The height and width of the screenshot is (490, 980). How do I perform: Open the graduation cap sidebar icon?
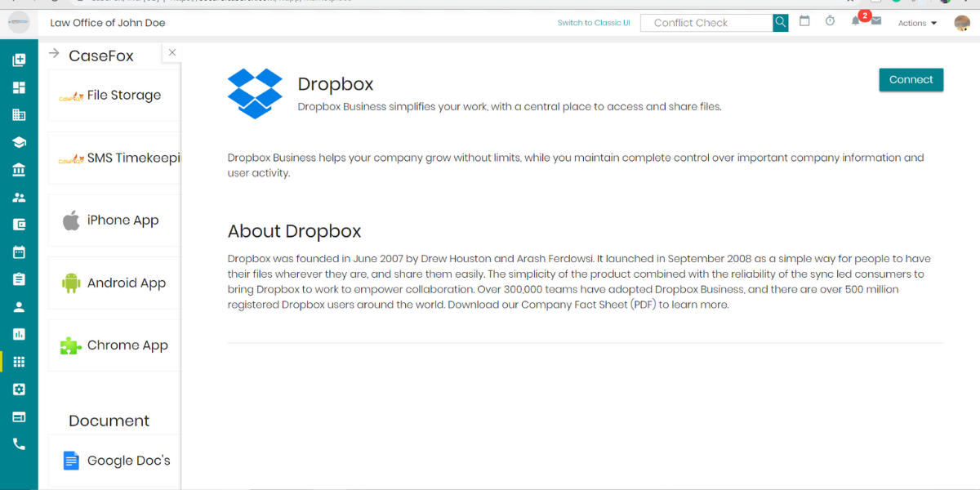coord(19,142)
